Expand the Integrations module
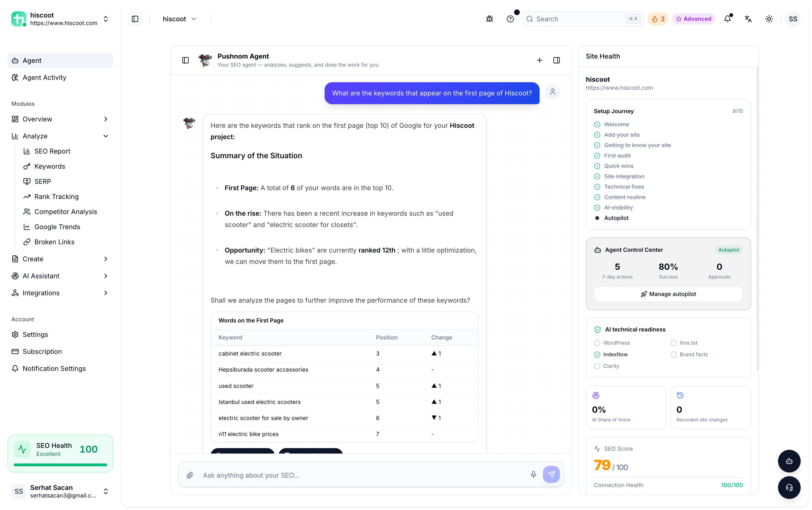The image size is (812, 510). click(60, 293)
